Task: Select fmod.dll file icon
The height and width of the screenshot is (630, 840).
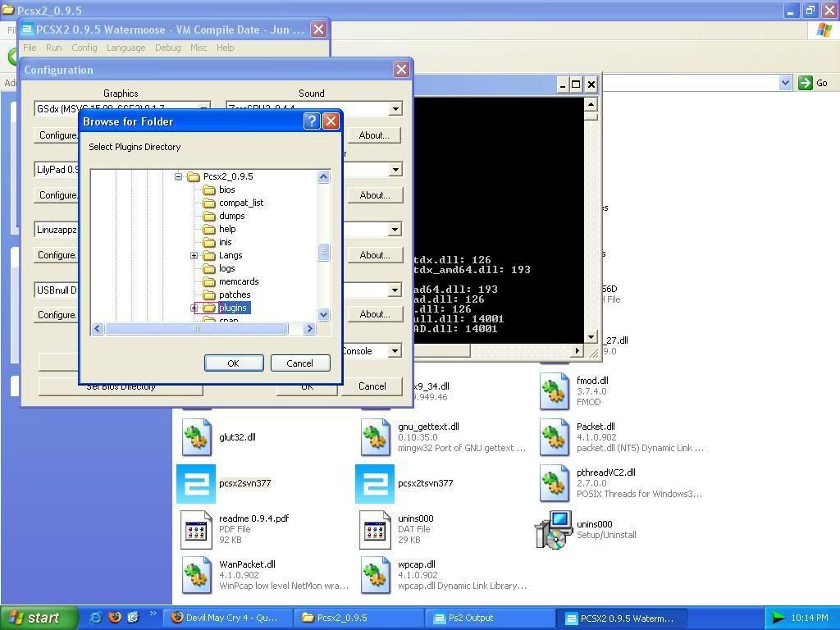Action: pyautogui.click(x=554, y=391)
